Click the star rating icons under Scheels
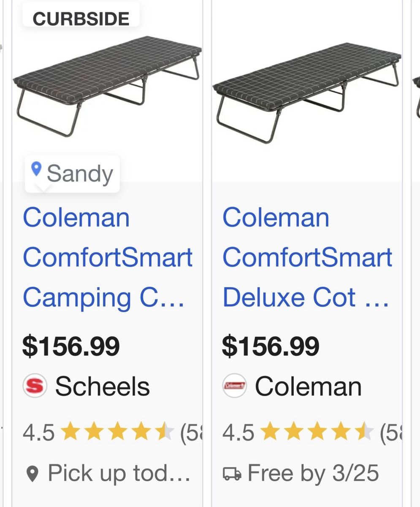 point(117,432)
